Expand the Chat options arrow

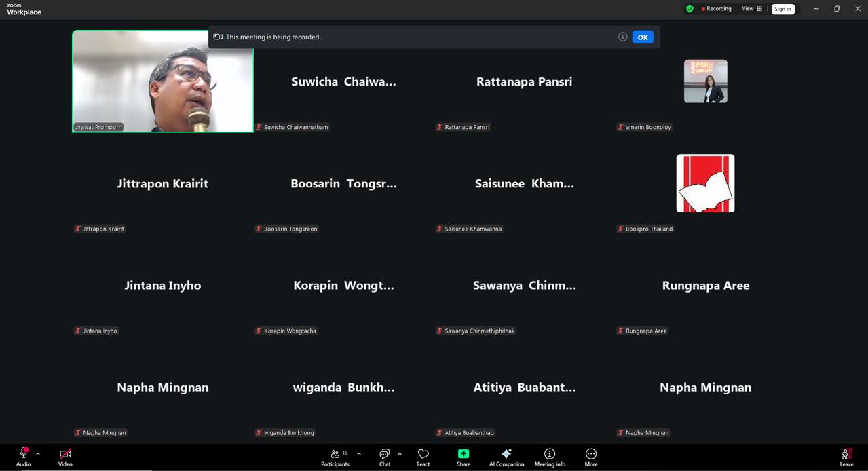pos(400,454)
